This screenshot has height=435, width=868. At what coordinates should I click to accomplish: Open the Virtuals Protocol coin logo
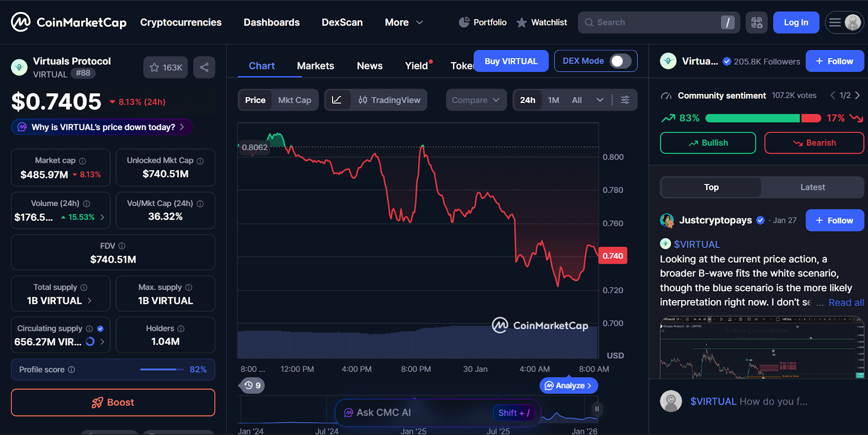pos(20,67)
